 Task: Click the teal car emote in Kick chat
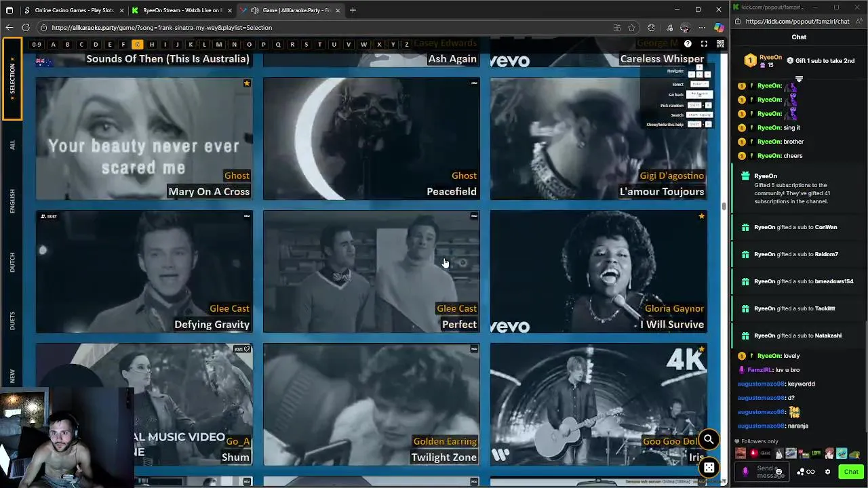[842, 453]
